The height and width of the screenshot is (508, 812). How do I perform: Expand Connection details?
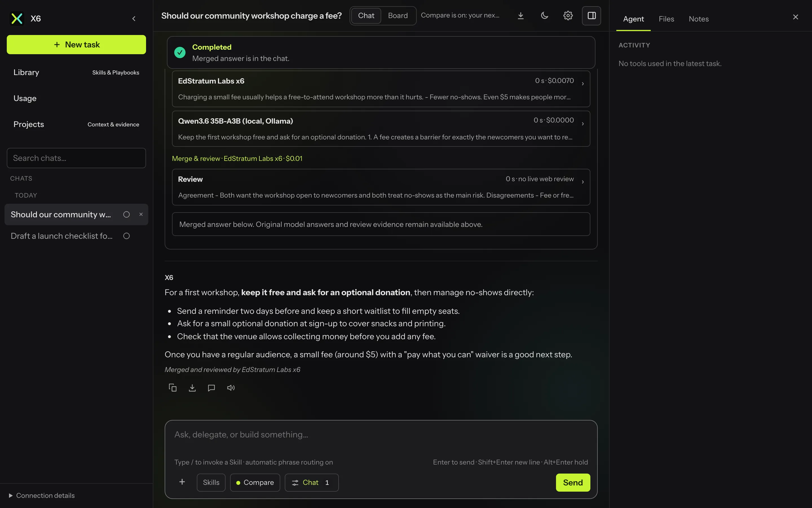42,496
